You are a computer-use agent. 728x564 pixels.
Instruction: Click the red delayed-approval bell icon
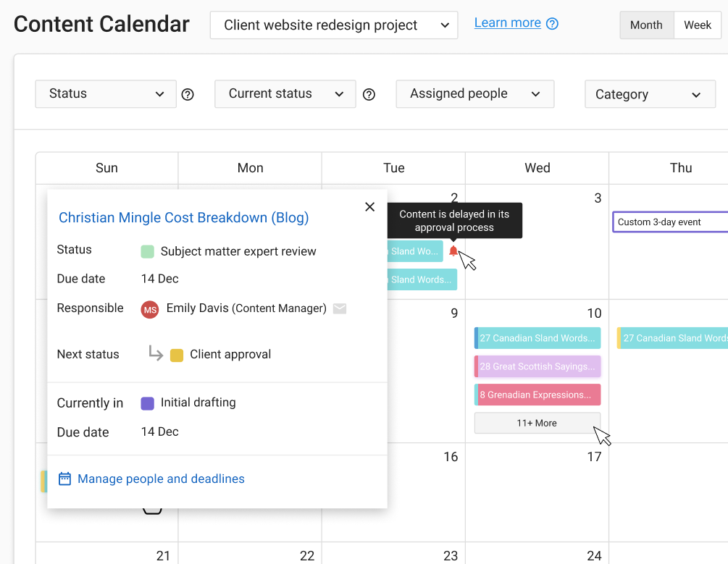453,251
